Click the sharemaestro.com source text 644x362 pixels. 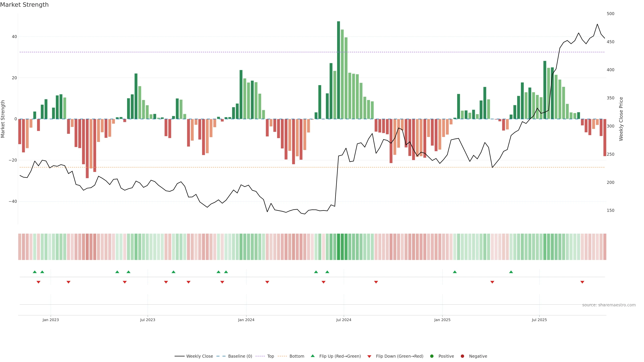coord(609,305)
